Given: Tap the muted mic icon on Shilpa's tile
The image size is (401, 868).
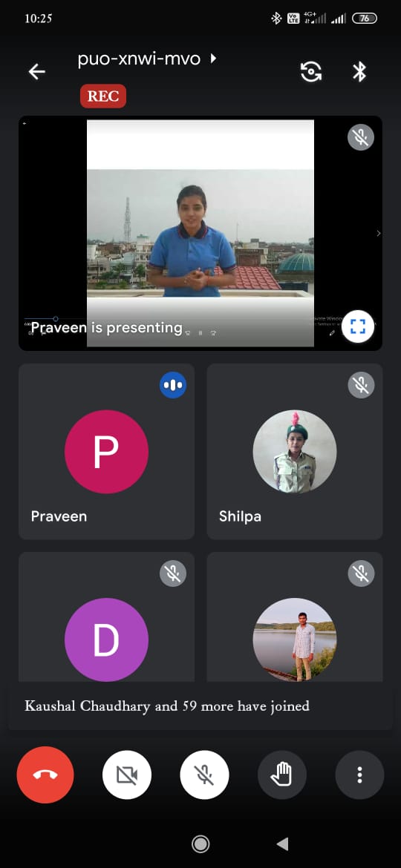Looking at the screenshot, I should click(x=361, y=385).
